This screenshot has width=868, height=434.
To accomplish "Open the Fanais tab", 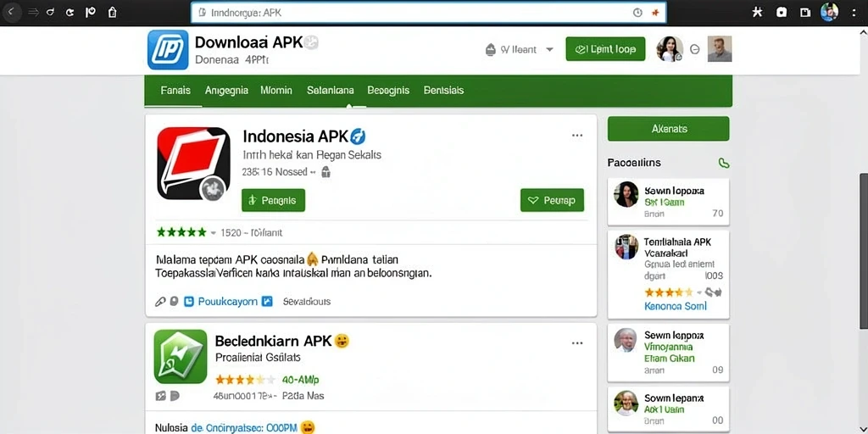I will click(x=175, y=90).
